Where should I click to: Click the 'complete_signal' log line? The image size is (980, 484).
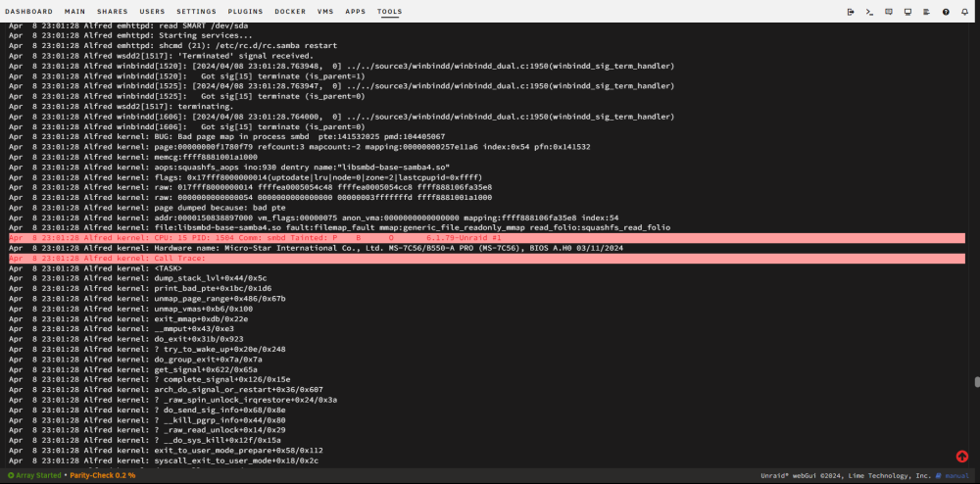(x=149, y=380)
